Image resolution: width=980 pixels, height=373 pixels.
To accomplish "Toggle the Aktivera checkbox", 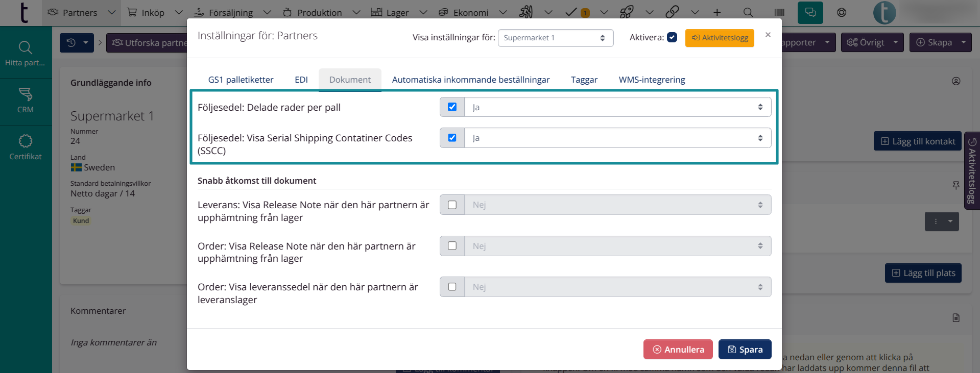I will [x=672, y=37].
